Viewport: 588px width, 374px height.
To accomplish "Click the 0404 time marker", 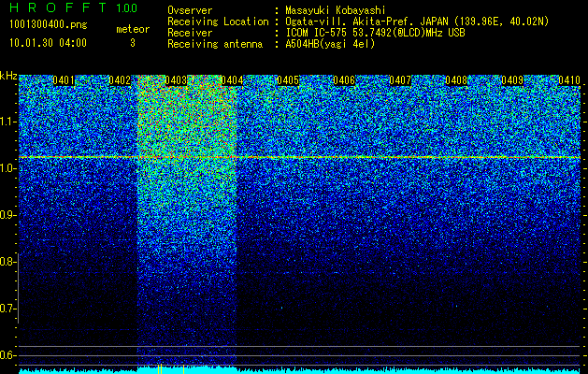I will click(x=232, y=80).
